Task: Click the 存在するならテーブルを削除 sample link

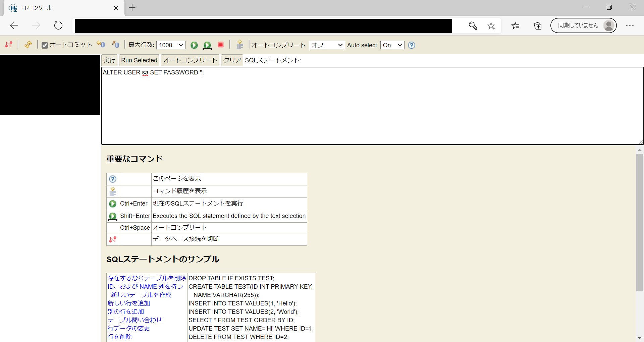Action: tap(147, 278)
